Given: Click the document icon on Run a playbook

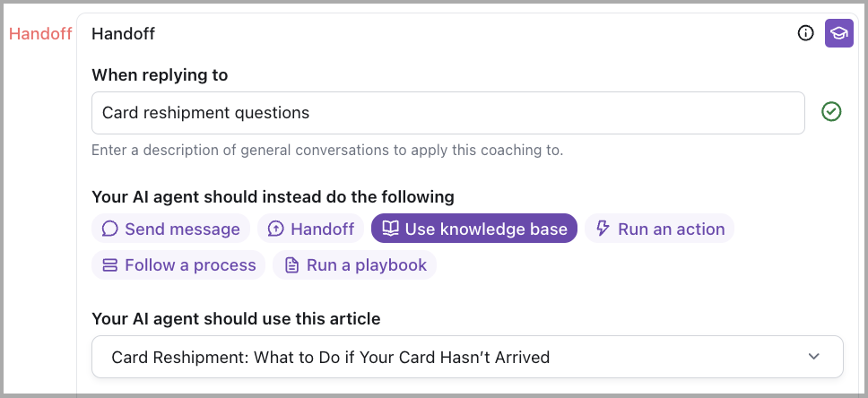Looking at the screenshot, I should pyautogui.click(x=291, y=265).
